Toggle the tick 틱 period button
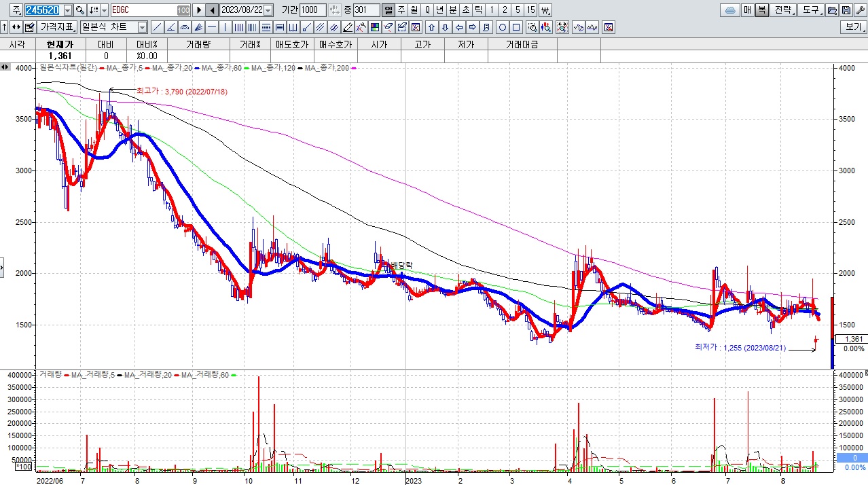Screen dimensions: 868x485 point(478,10)
